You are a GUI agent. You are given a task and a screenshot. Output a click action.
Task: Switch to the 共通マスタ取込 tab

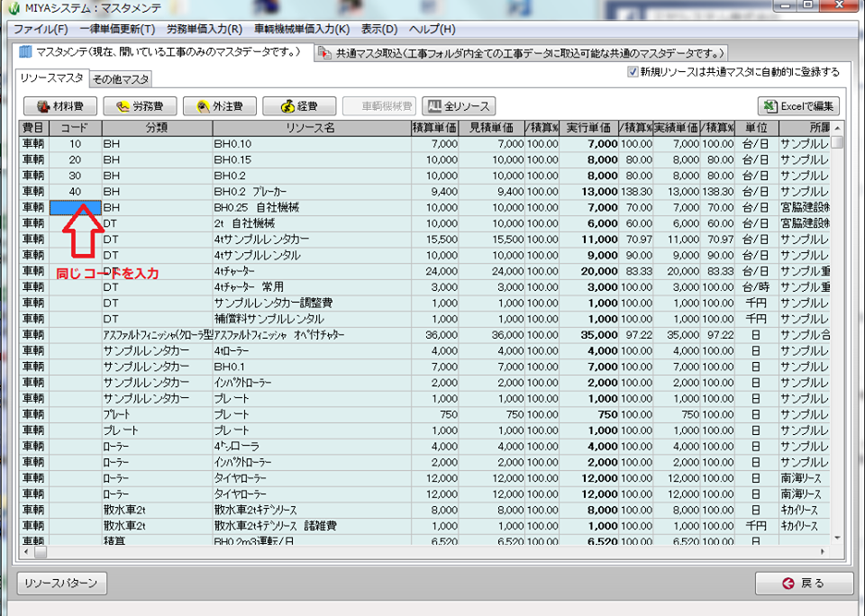521,53
